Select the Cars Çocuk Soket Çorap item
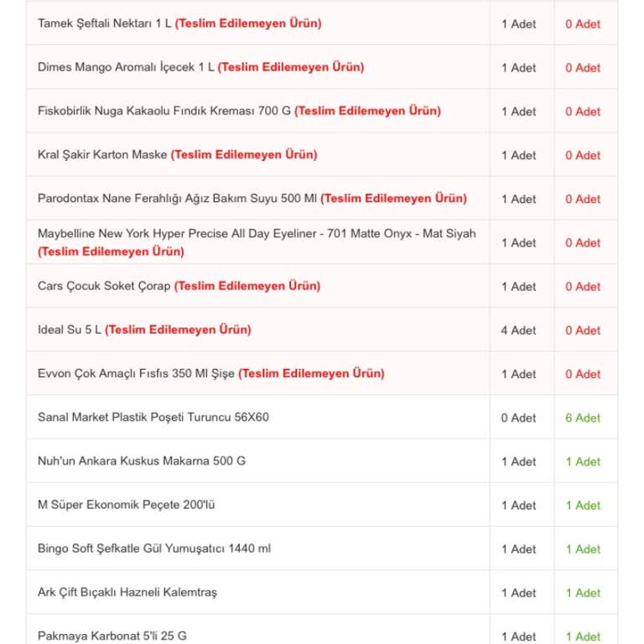This screenshot has width=644, height=644. pos(104,286)
